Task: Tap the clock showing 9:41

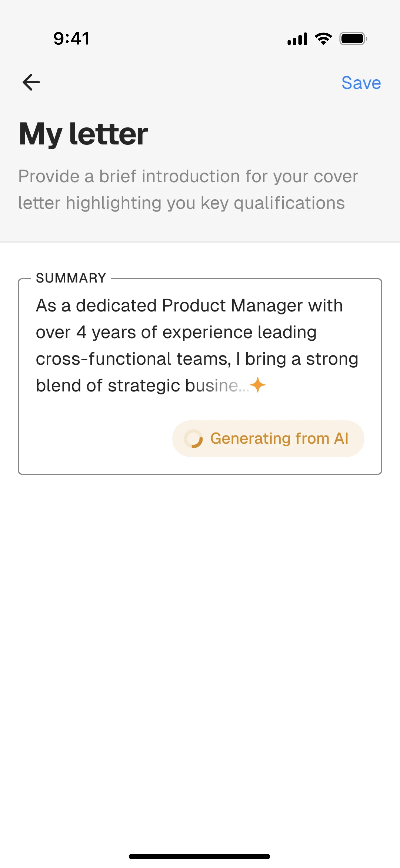Action: coord(70,38)
